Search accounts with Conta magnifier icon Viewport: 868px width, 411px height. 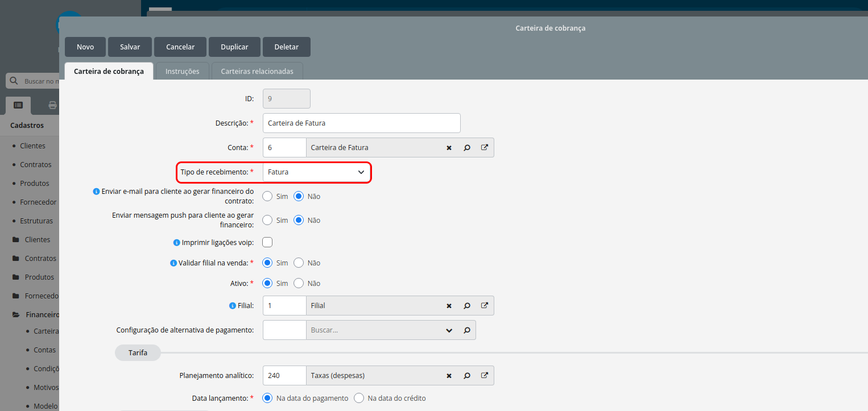coord(467,148)
